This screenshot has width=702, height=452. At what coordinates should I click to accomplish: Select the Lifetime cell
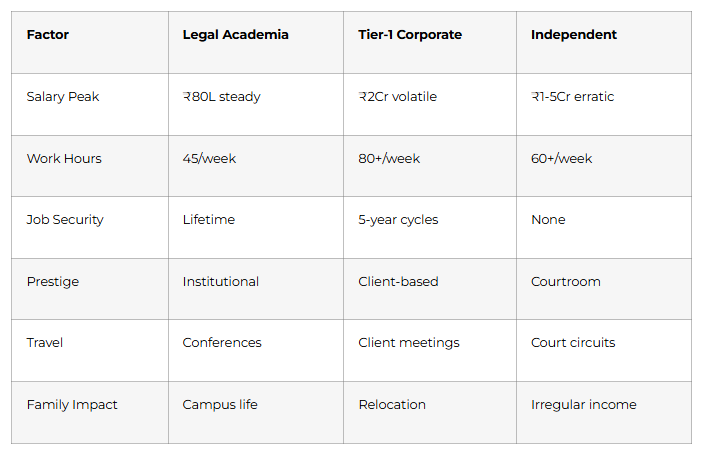click(209, 220)
